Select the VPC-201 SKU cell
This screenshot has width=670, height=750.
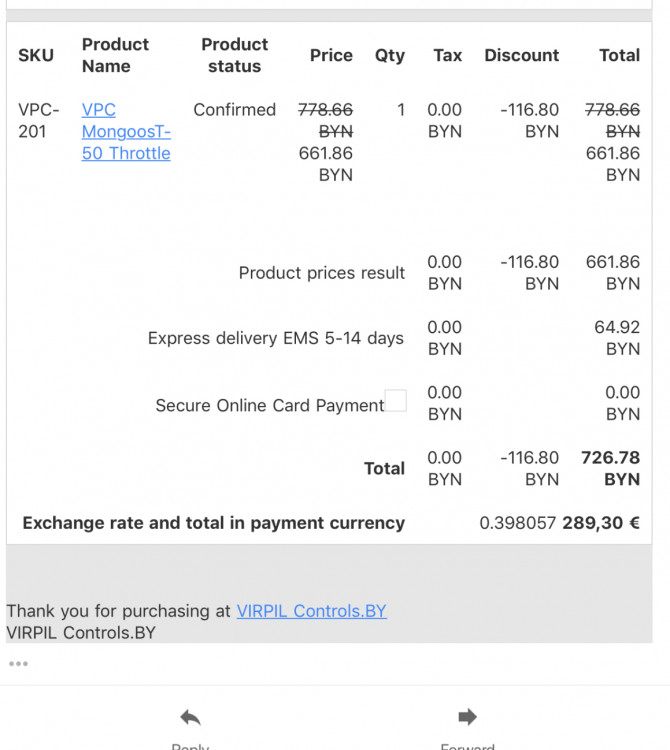[x=39, y=120]
